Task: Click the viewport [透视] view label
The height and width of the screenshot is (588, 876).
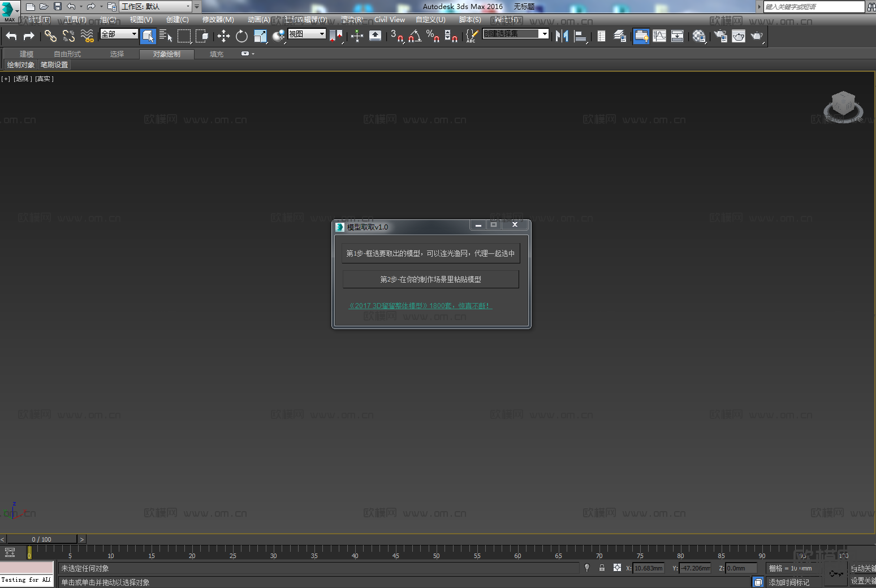Action: [x=23, y=79]
